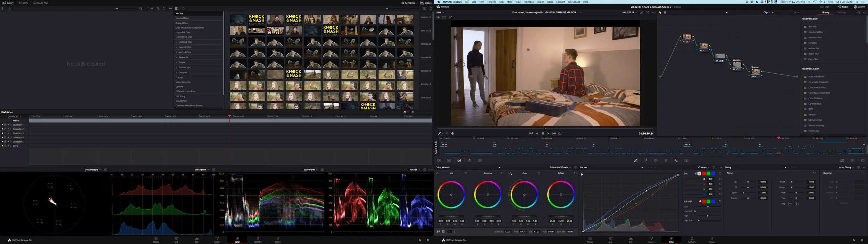Image resolution: width=868 pixels, height=244 pixels.
Task: Expand Corrector 1 keyframe track
Action: click(11, 125)
